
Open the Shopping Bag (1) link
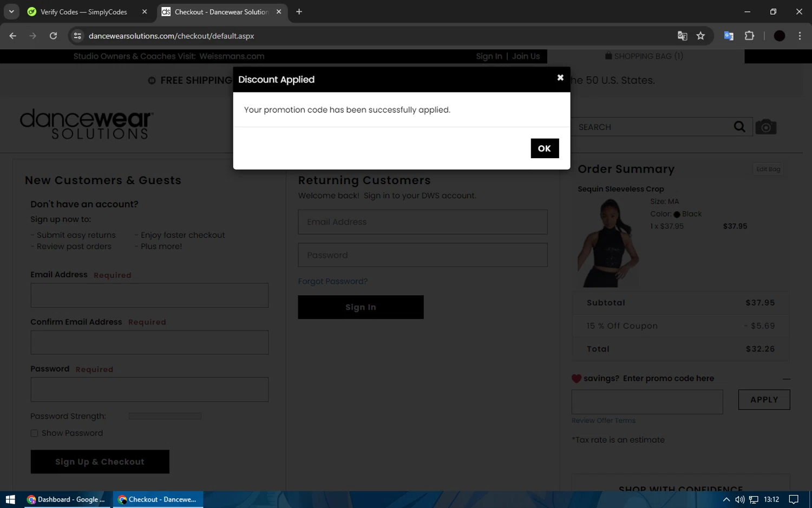(x=644, y=56)
